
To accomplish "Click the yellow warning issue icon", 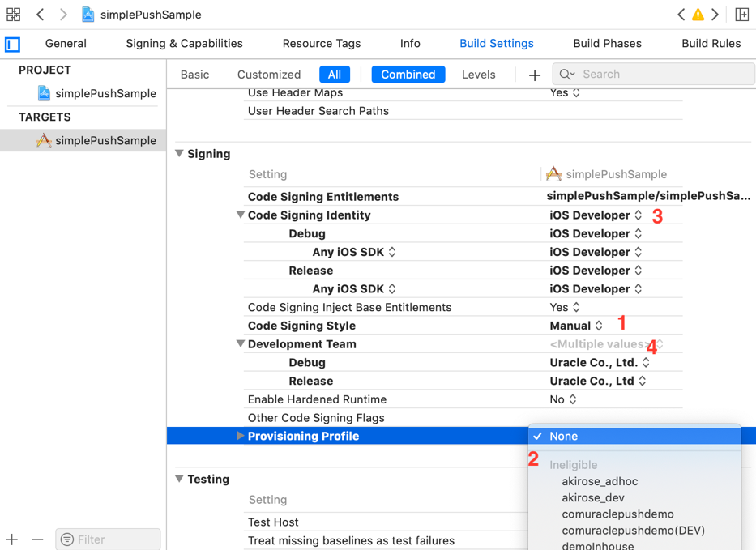I will [698, 15].
